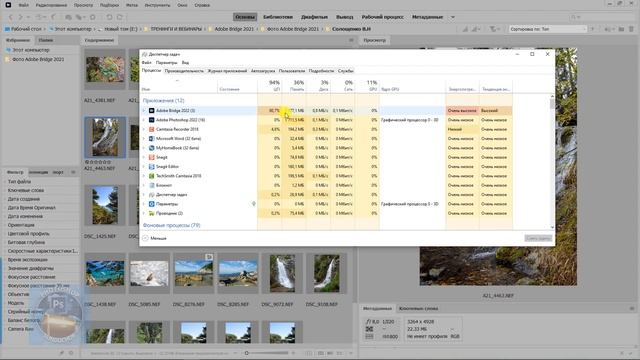
Task: Click the Bridge back navigation arrow
Action: 11,17
